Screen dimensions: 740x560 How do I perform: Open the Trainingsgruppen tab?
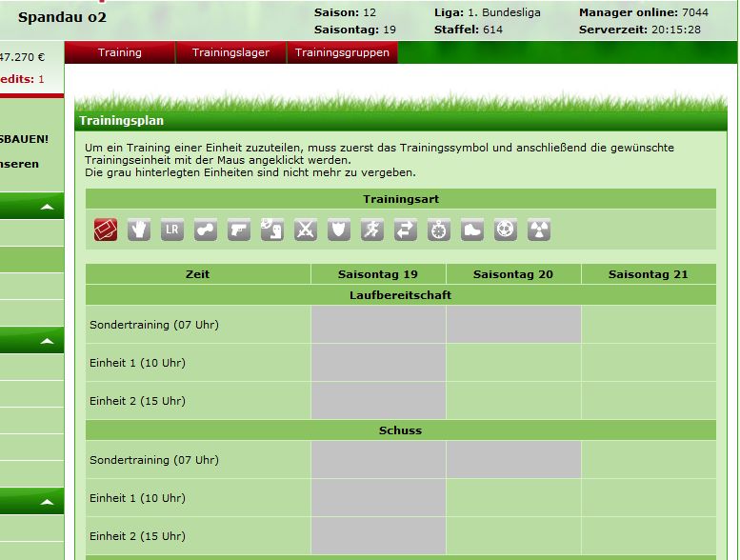342,53
